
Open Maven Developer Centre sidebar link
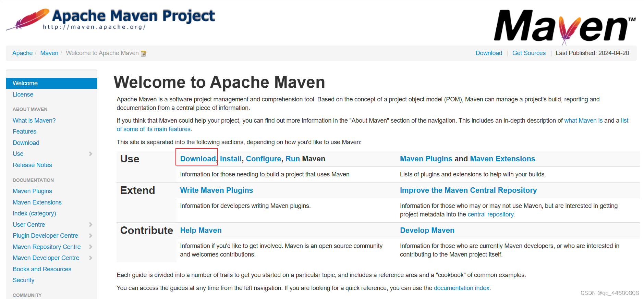[x=46, y=258]
